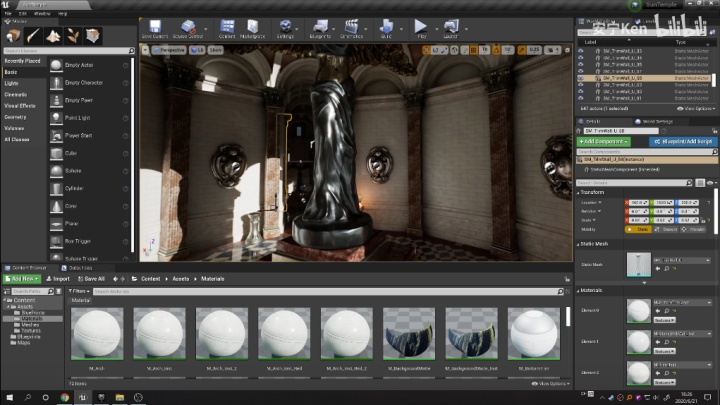This screenshot has height=405, width=720.
Task: Select the Foliage mode leaf icon
Action: click(73, 36)
